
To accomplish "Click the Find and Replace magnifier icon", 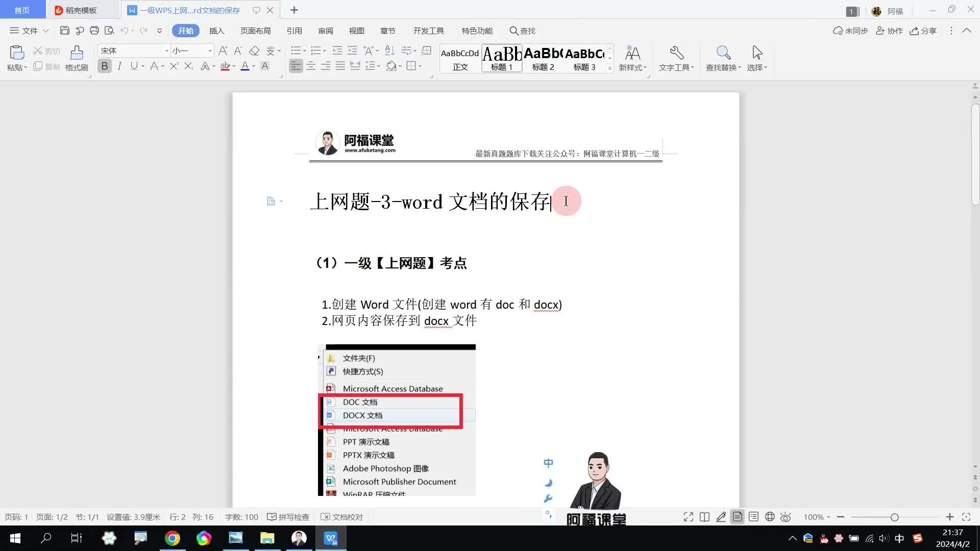I will pos(723,53).
